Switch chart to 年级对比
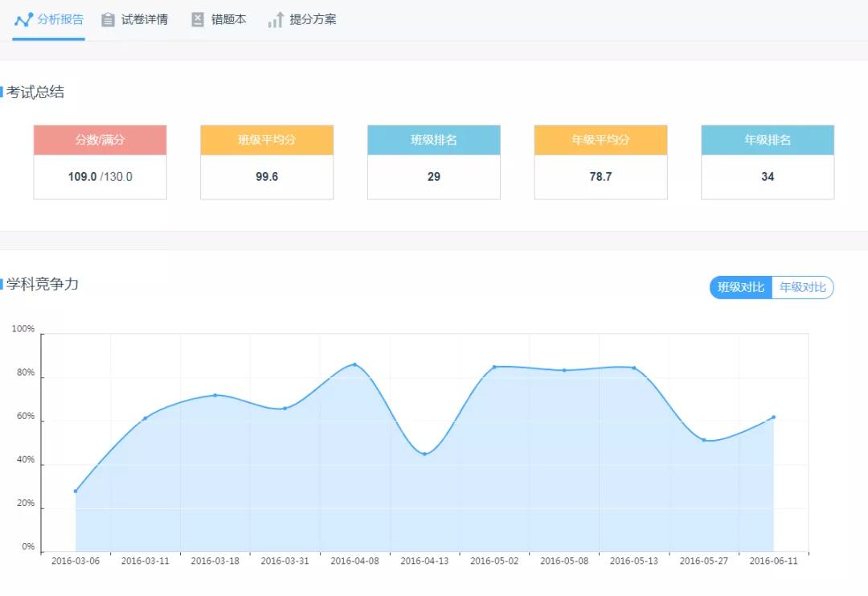Image resolution: width=868 pixels, height=596 pixels. pyautogui.click(x=802, y=287)
